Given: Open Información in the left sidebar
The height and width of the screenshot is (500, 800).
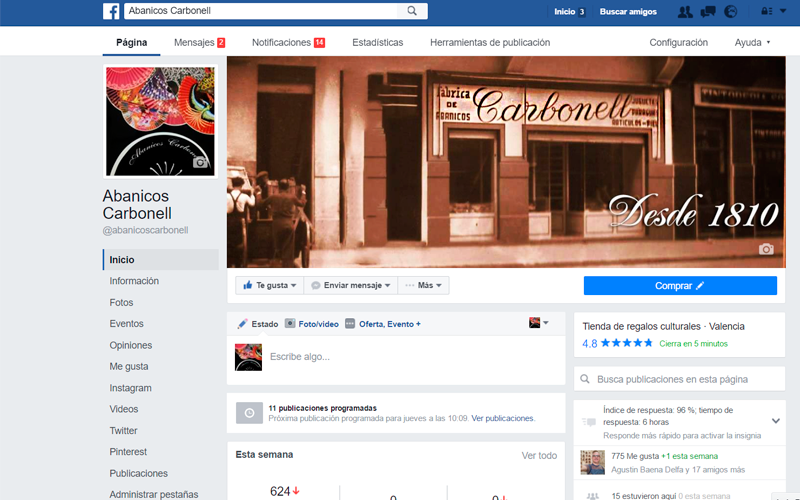Looking at the screenshot, I should (x=134, y=281).
